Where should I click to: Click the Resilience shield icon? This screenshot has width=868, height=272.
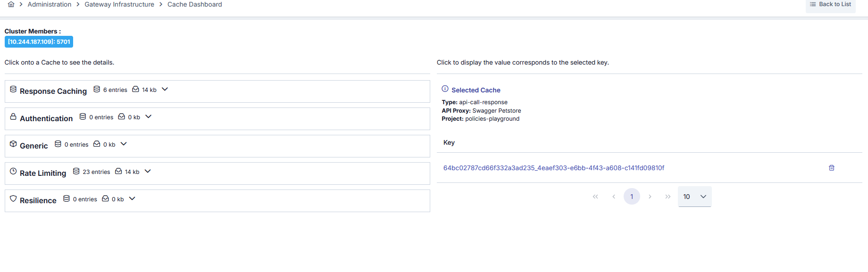click(x=13, y=198)
